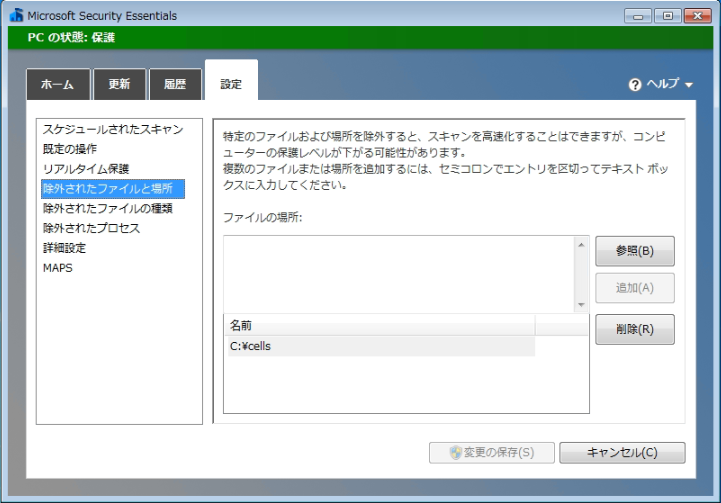Click the shield icon on 変更の保存 button

pyautogui.click(x=455, y=453)
